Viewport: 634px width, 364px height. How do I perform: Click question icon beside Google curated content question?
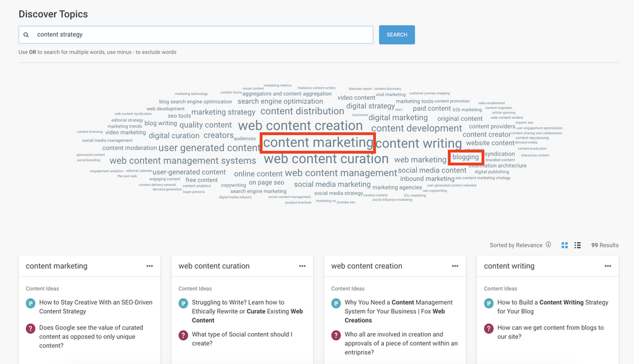coord(30,329)
